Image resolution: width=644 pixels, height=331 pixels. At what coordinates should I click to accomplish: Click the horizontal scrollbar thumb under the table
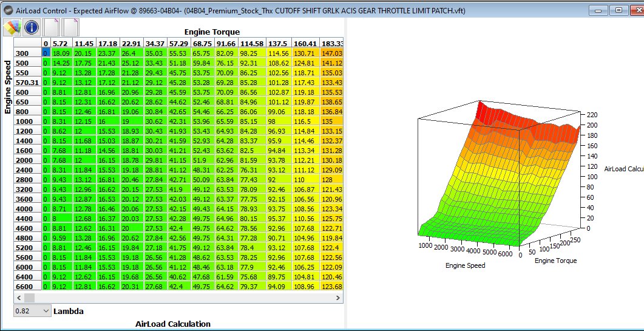(30, 298)
